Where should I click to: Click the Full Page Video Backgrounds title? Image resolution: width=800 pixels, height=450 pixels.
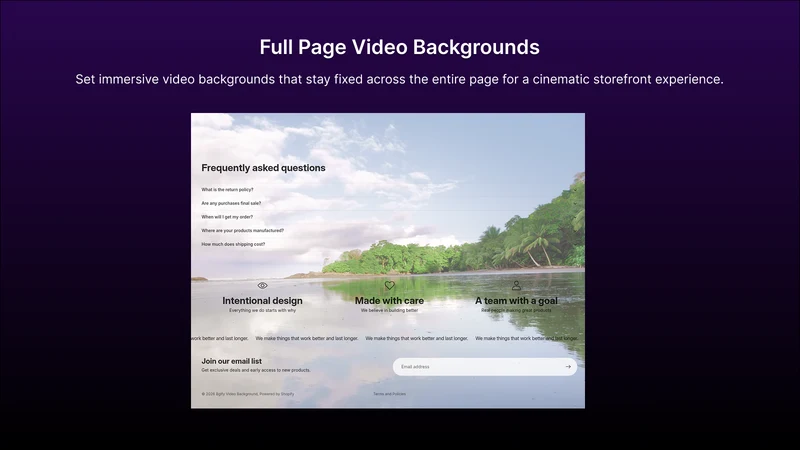tap(399, 47)
